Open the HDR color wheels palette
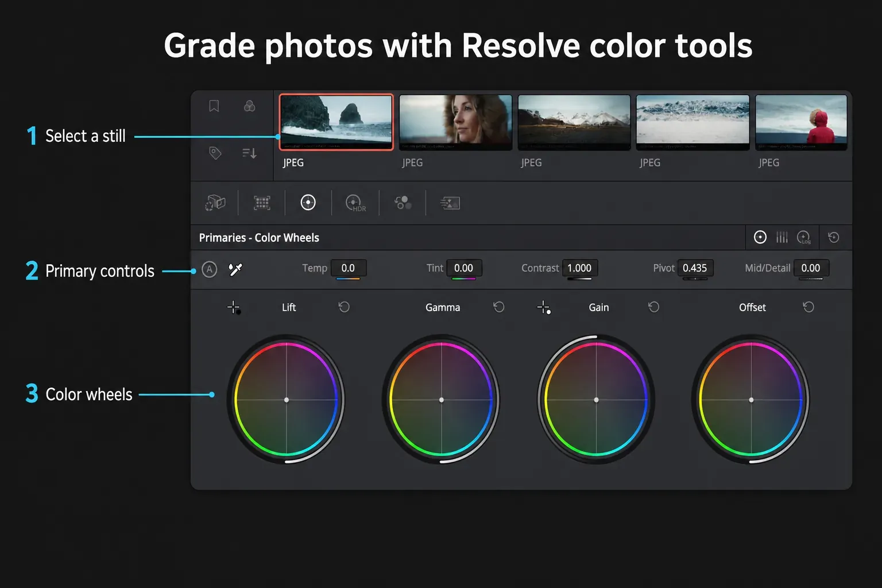This screenshot has height=588, width=882. click(355, 203)
